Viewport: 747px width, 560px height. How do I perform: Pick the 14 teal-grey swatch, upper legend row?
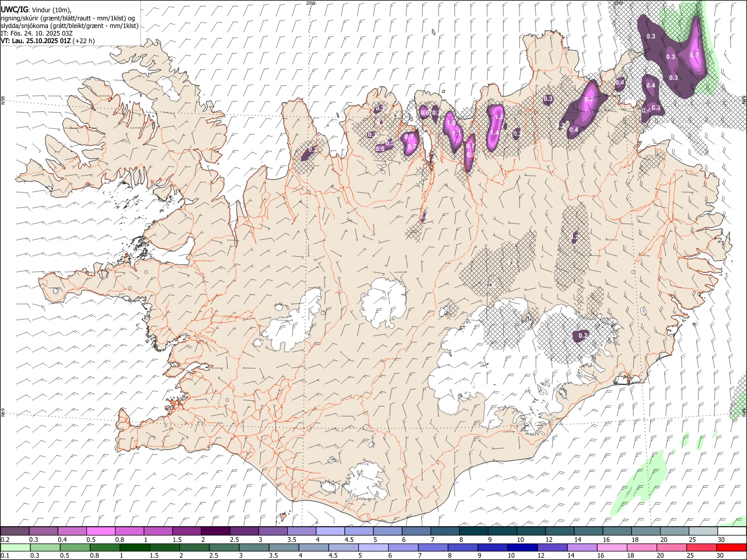pos(588,531)
